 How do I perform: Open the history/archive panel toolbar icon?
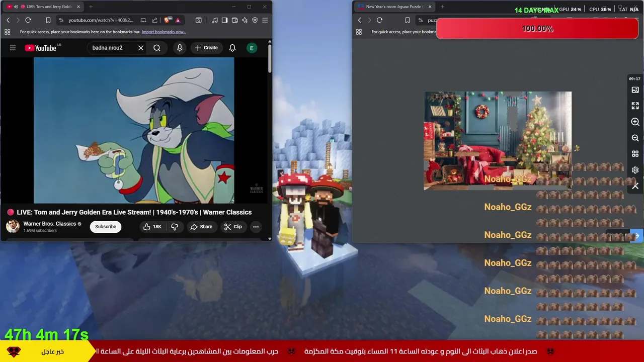click(199, 20)
